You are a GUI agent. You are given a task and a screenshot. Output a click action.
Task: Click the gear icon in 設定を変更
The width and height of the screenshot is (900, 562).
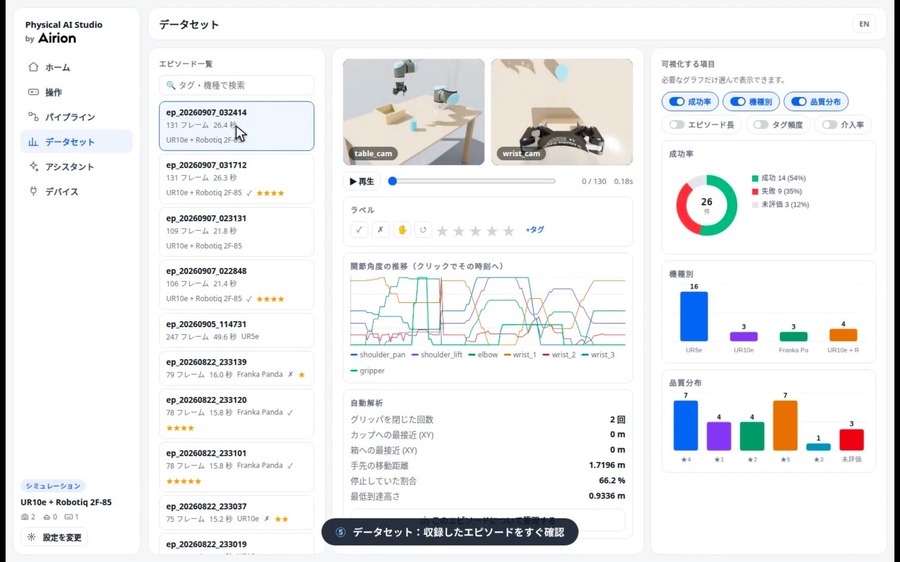click(31, 537)
